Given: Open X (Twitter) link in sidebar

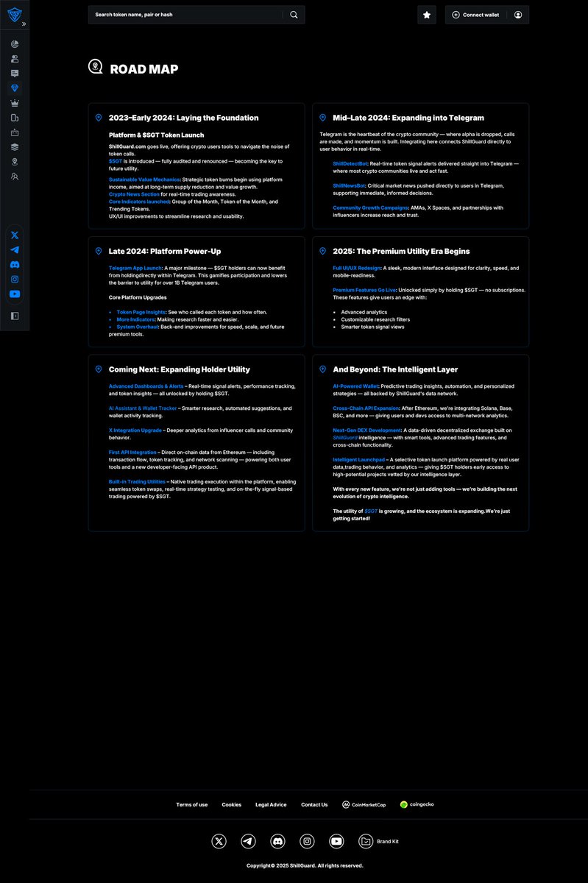Looking at the screenshot, I should (x=15, y=235).
